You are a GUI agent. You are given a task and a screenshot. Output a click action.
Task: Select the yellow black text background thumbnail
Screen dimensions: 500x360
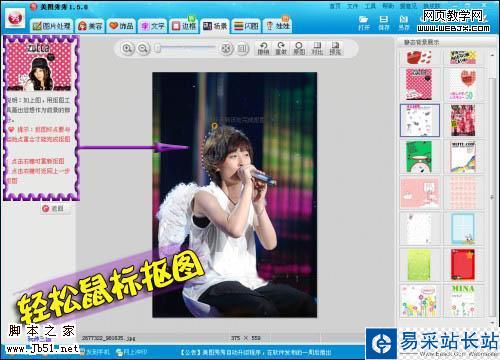click(x=463, y=57)
